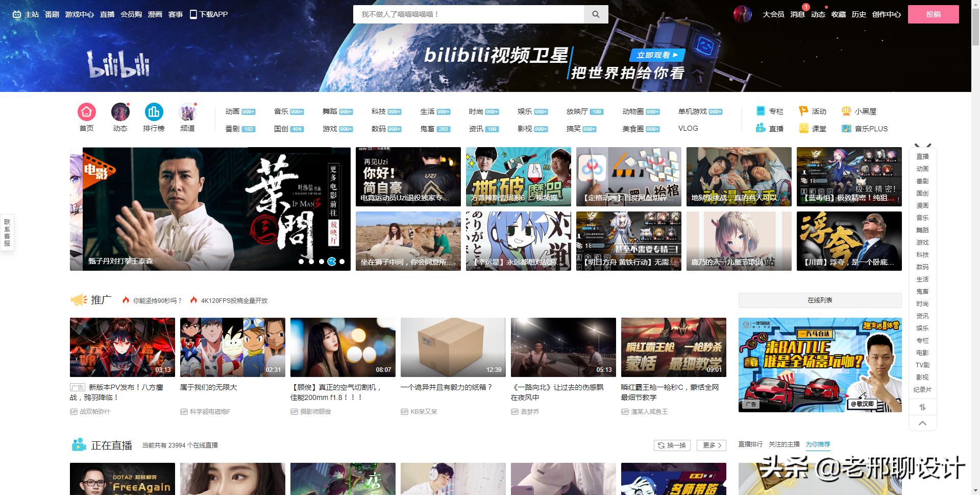The height and width of the screenshot is (495, 980).
Task: Open the 【川普】浮夸 video thumbnail
Action: click(849, 241)
